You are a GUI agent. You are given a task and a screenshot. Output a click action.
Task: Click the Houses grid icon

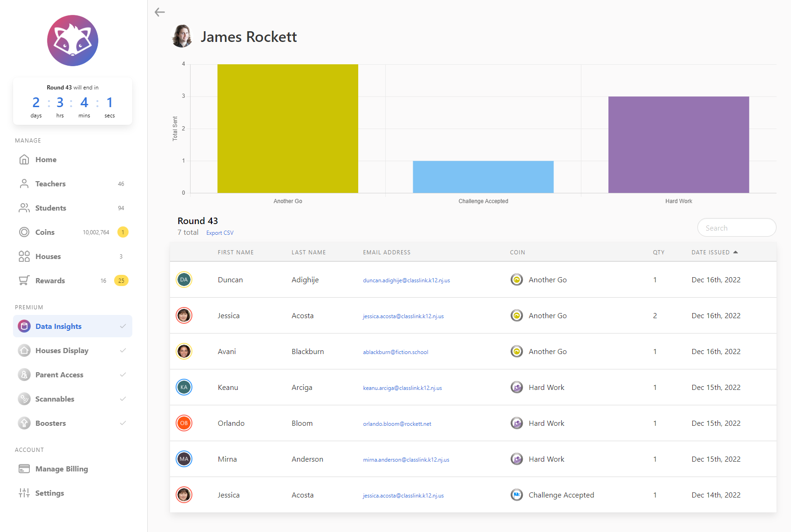(x=24, y=256)
